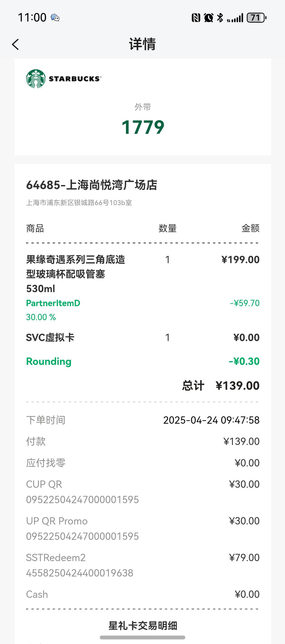This screenshot has height=644, width=285.
Task: Tap the 总计 ¥139.00 total
Action: pos(221,385)
